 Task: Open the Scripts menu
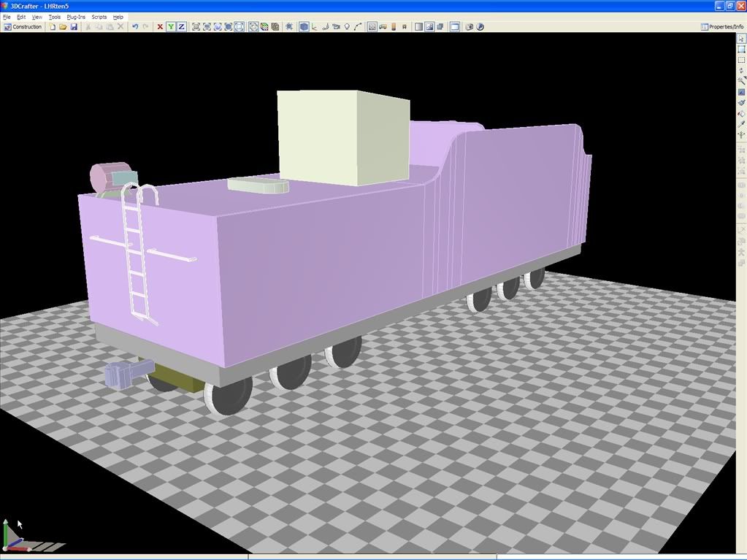click(x=99, y=17)
